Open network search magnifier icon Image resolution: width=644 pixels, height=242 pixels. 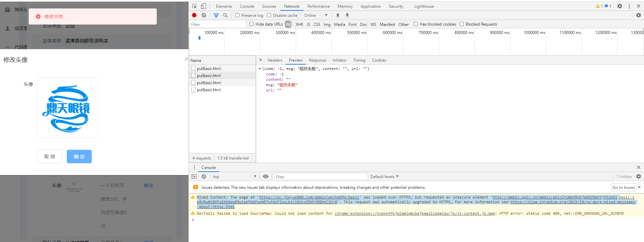tap(225, 15)
